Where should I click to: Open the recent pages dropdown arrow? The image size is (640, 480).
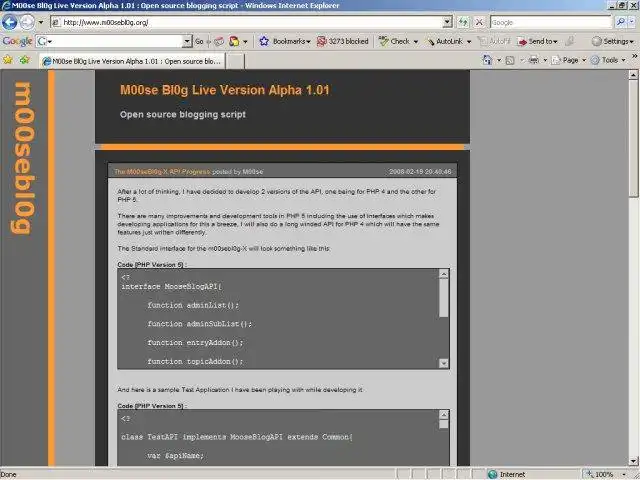coord(40,22)
